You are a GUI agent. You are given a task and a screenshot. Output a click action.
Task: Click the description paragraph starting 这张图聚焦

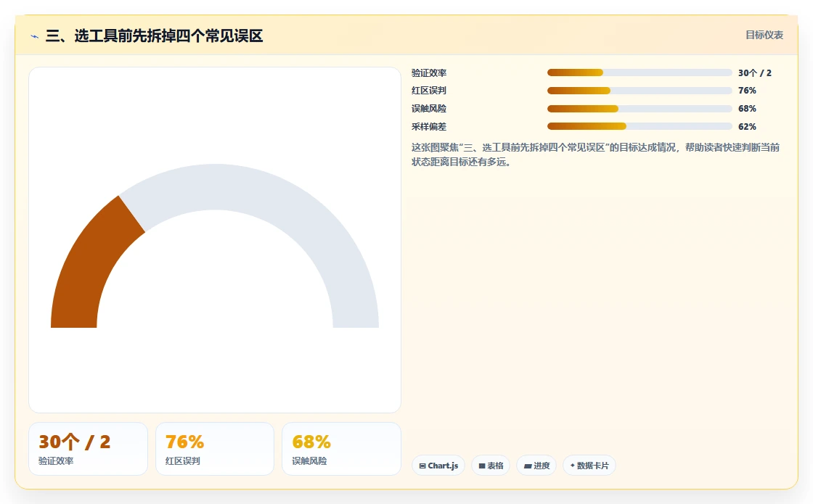[596, 154]
